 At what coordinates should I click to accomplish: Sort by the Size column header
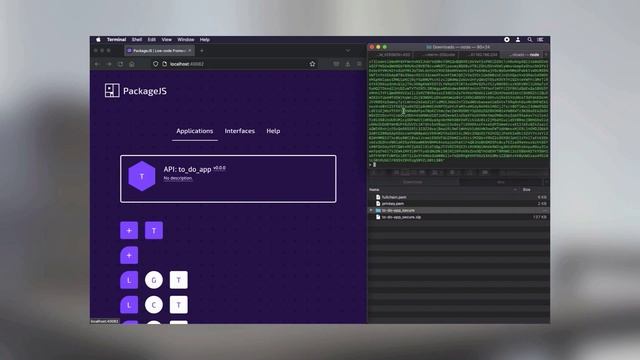(x=527, y=190)
